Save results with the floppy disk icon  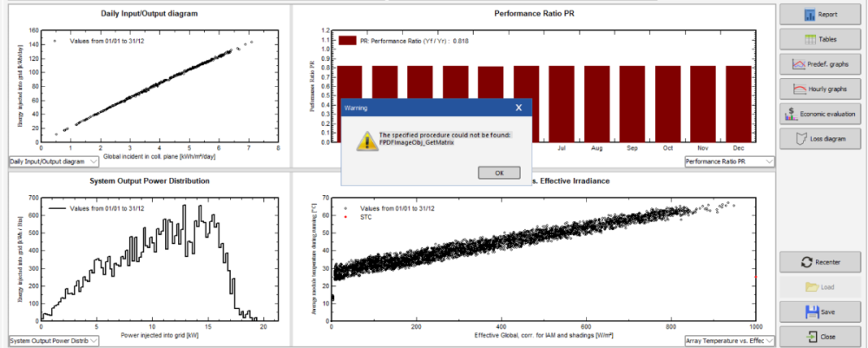click(812, 312)
